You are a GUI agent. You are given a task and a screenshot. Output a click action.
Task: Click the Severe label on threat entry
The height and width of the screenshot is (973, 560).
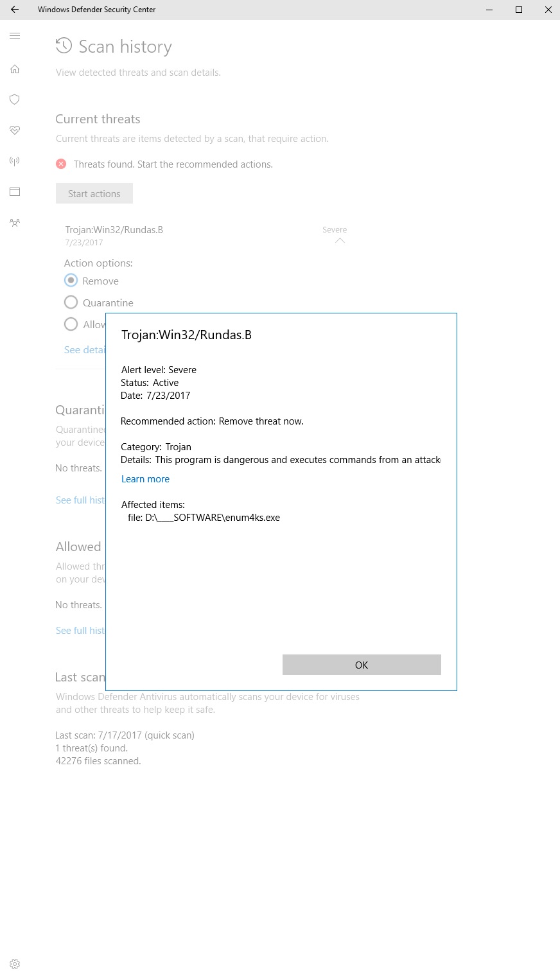click(x=335, y=230)
